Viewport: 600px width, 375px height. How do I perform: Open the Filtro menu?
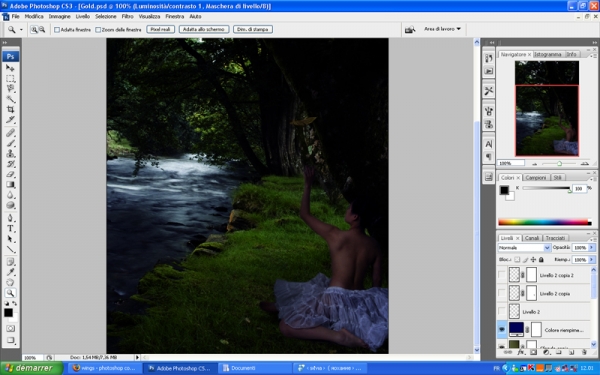click(127, 16)
